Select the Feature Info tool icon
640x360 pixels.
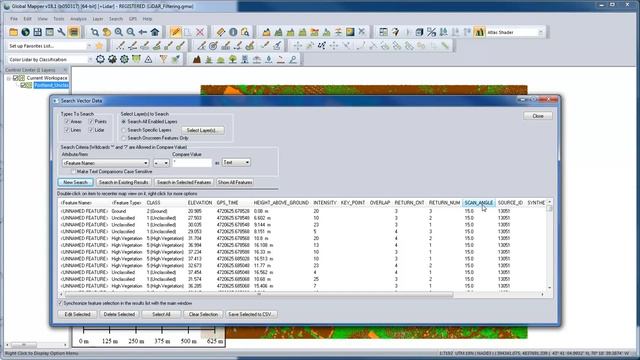[x=233, y=32]
